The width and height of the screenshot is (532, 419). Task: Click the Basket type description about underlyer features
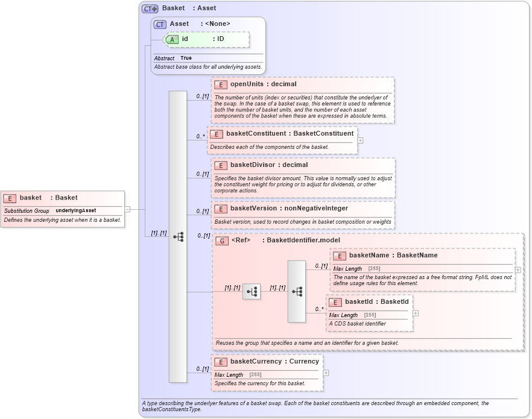click(x=315, y=406)
